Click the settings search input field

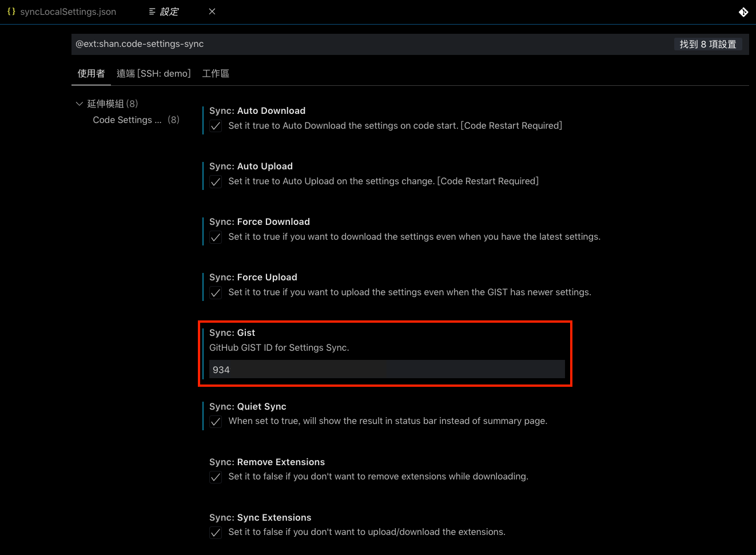point(343,43)
